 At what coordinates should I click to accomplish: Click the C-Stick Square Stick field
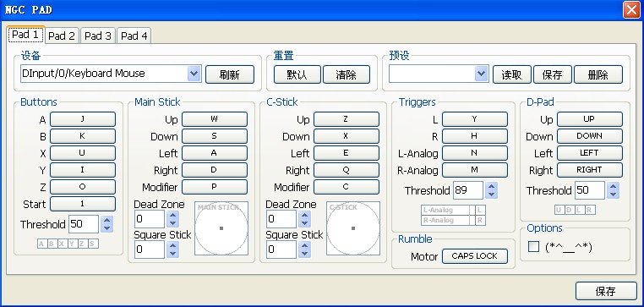281,249
